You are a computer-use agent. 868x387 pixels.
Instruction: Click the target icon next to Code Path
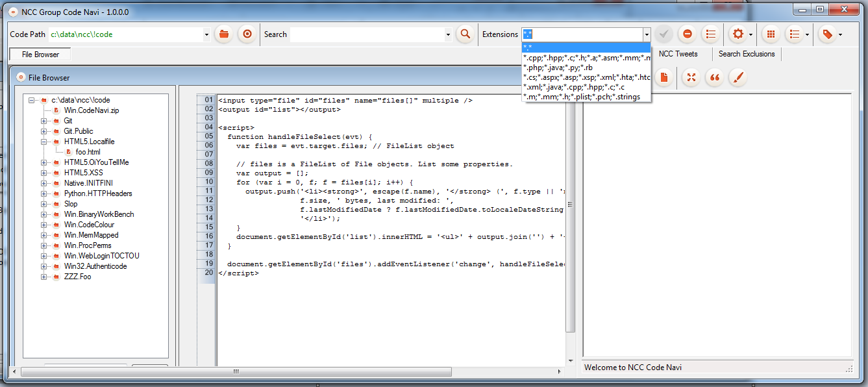(246, 34)
